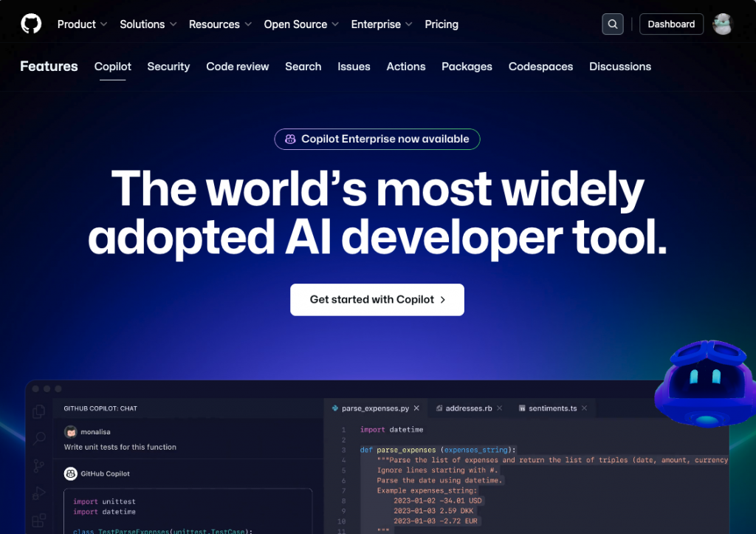Click the '2023-01-03 2.59 DKK' line
The height and width of the screenshot is (534, 756).
pyautogui.click(x=433, y=511)
